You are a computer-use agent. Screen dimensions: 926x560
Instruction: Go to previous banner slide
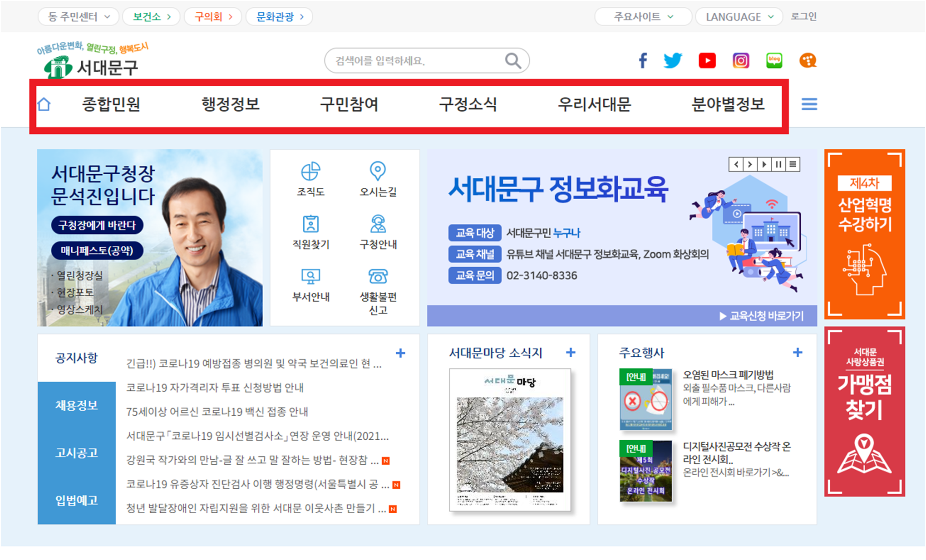click(x=736, y=164)
